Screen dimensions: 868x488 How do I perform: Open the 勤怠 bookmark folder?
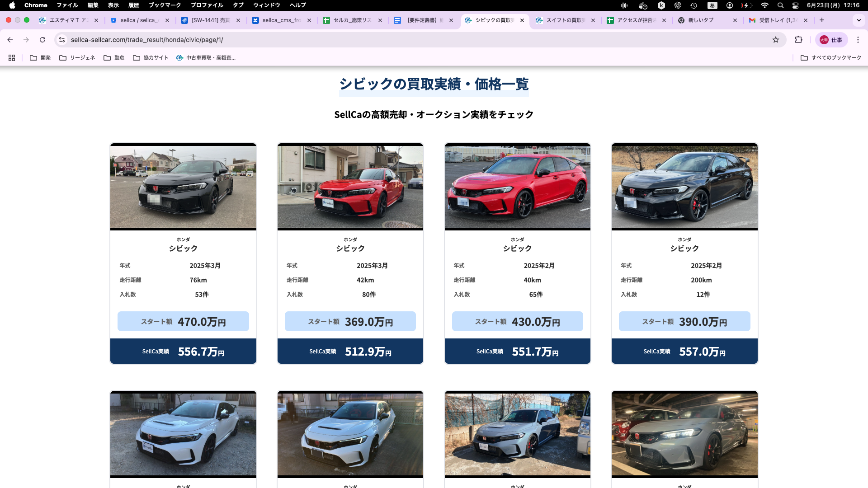[x=114, y=58]
